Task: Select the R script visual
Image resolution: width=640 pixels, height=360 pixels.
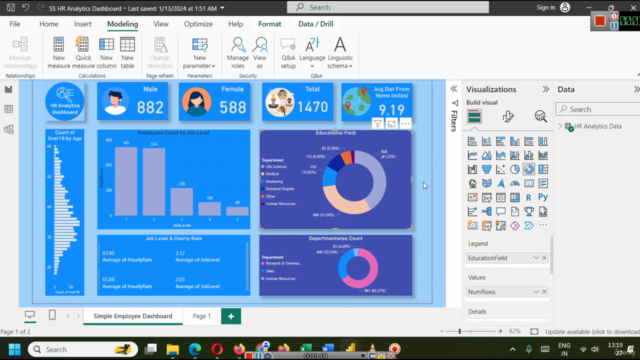Action: click(529, 198)
